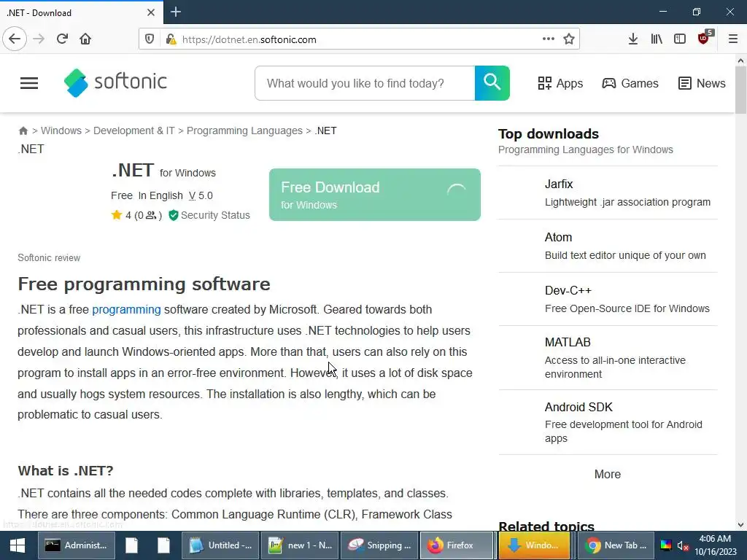The image size is (747, 560).
Task: Click the muted volume tray icon
Action: (683, 545)
